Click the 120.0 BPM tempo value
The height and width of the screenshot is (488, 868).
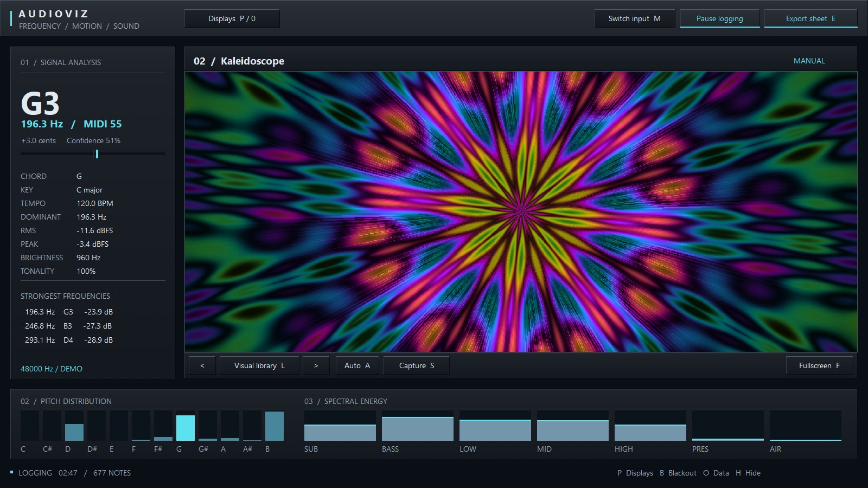pyautogui.click(x=95, y=203)
